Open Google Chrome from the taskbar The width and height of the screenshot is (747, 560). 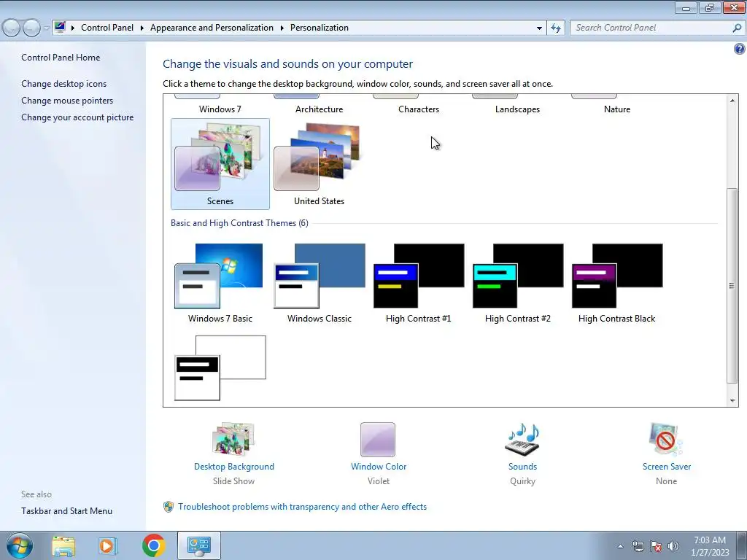[x=153, y=545]
